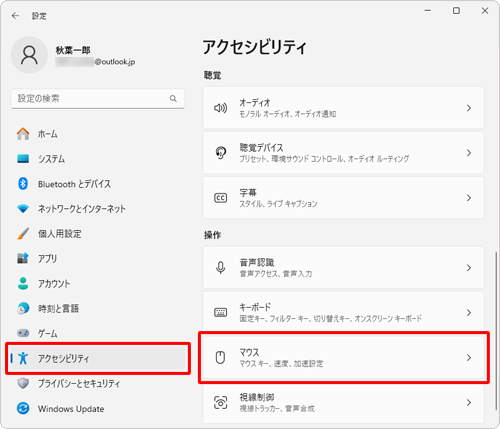500x429 pixels.
Task: Click the back arrow icon
Action: tap(15, 16)
